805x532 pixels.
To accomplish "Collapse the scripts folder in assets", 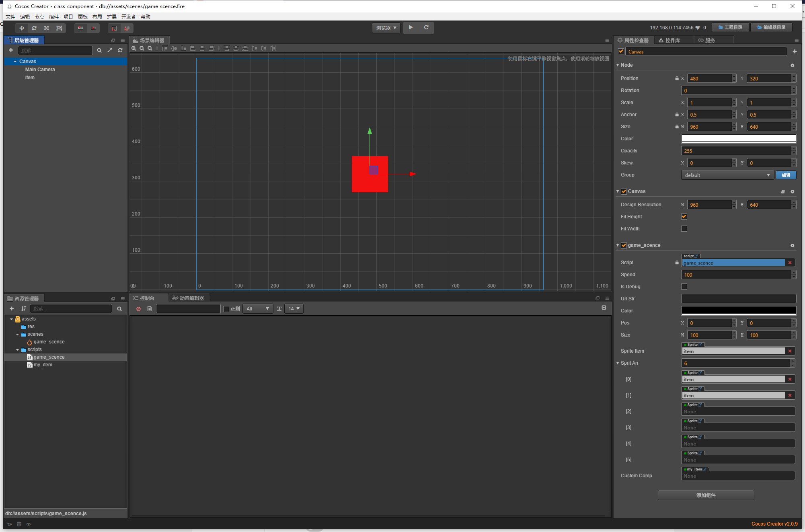I will click(x=18, y=349).
